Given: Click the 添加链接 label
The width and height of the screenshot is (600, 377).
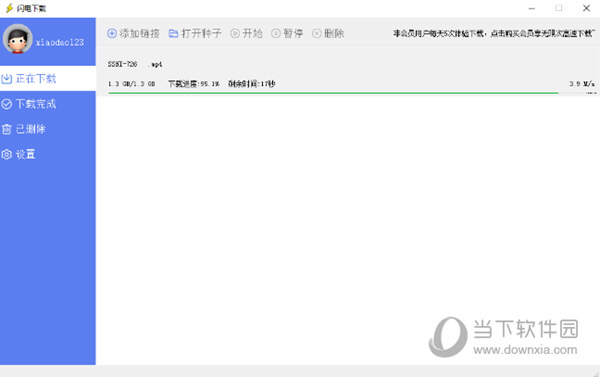Looking at the screenshot, I should [x=139, y=33].
